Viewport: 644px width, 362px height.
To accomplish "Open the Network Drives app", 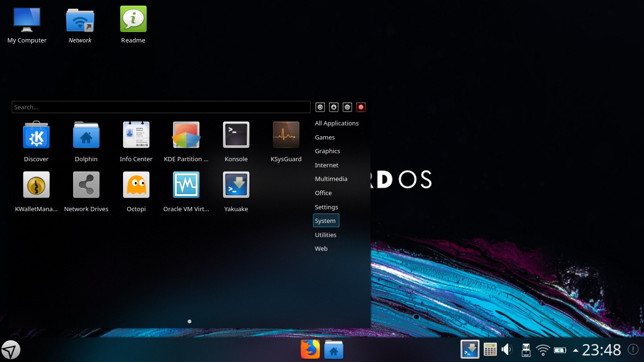I will 86,185.
